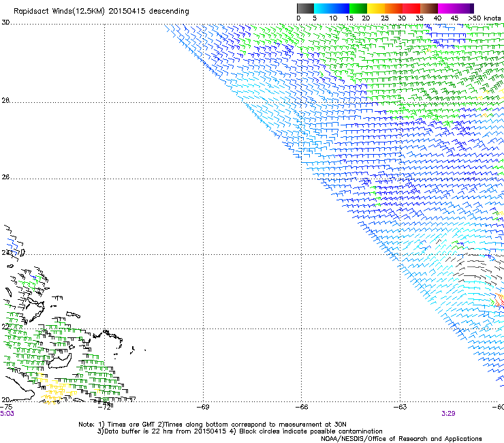
Task: Click legend scale value 10
Action: coord(333,18)
